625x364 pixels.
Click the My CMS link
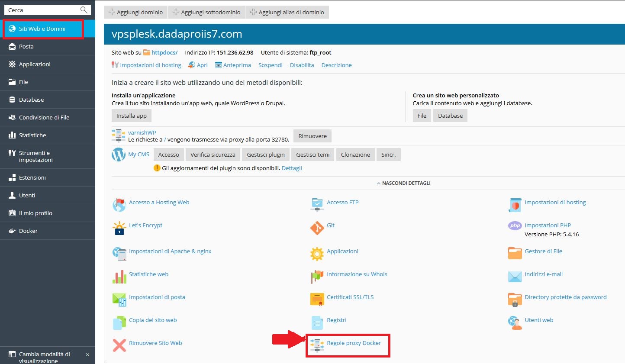click(x=139, y=154)
